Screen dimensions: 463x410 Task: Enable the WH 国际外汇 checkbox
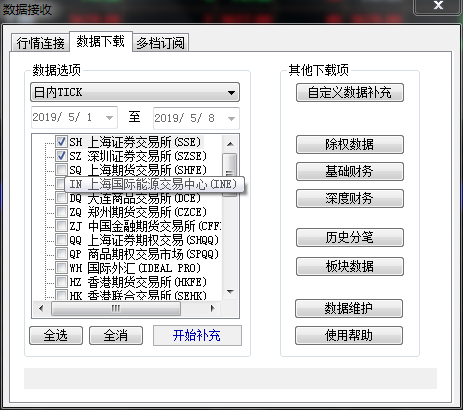point(61,268)
